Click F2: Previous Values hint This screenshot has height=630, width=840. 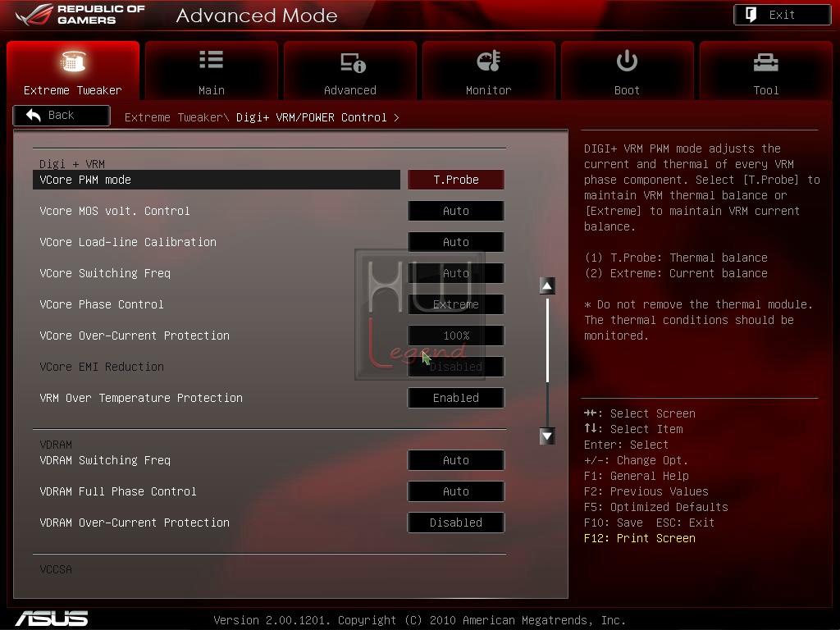click(646, 491)
